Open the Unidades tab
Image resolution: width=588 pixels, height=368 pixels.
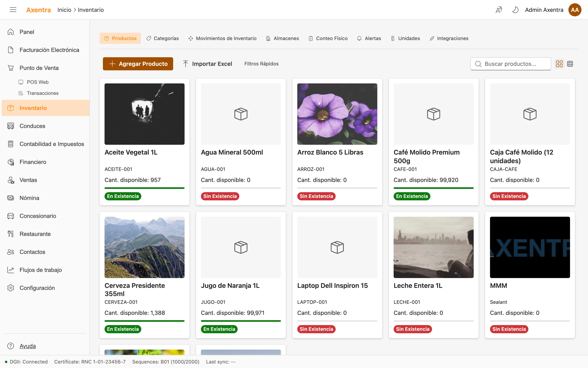pos(405,38)
